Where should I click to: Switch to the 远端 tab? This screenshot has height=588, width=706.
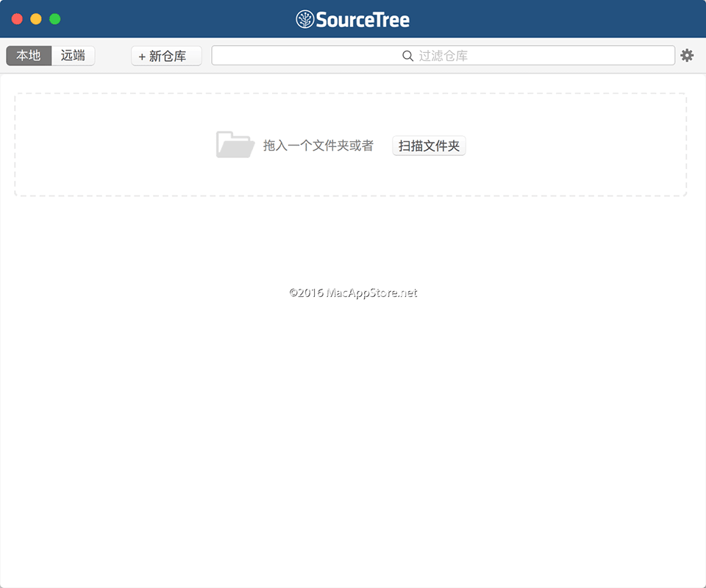[73, 56]
